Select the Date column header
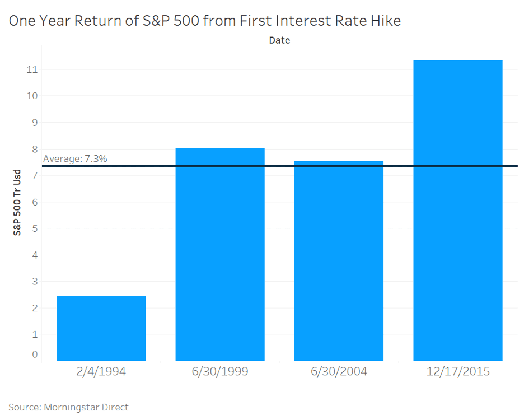Screen dimensions: 524x420 (x=279, y=40)
